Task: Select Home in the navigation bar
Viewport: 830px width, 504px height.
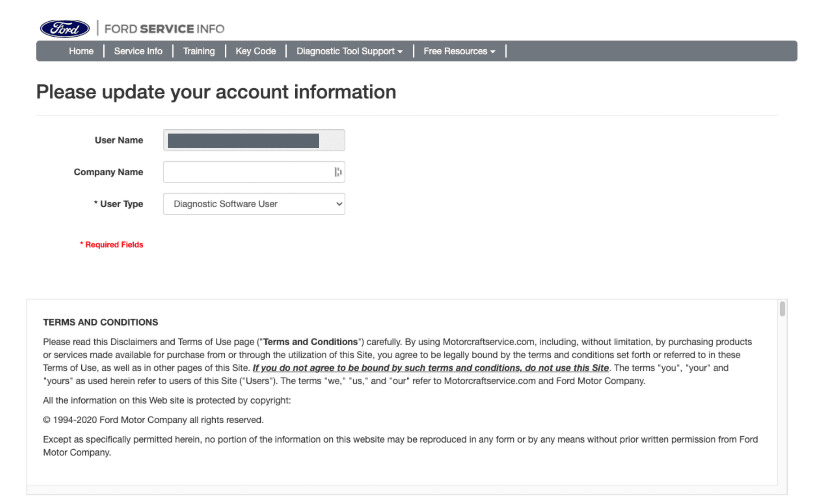Action: coord(81,51)
